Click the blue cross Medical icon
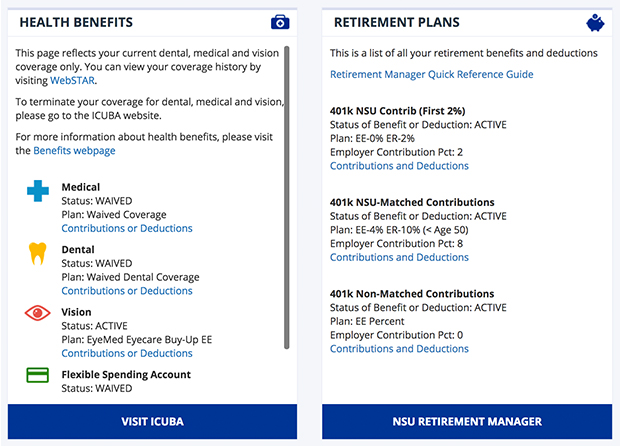 pos(38,191)
